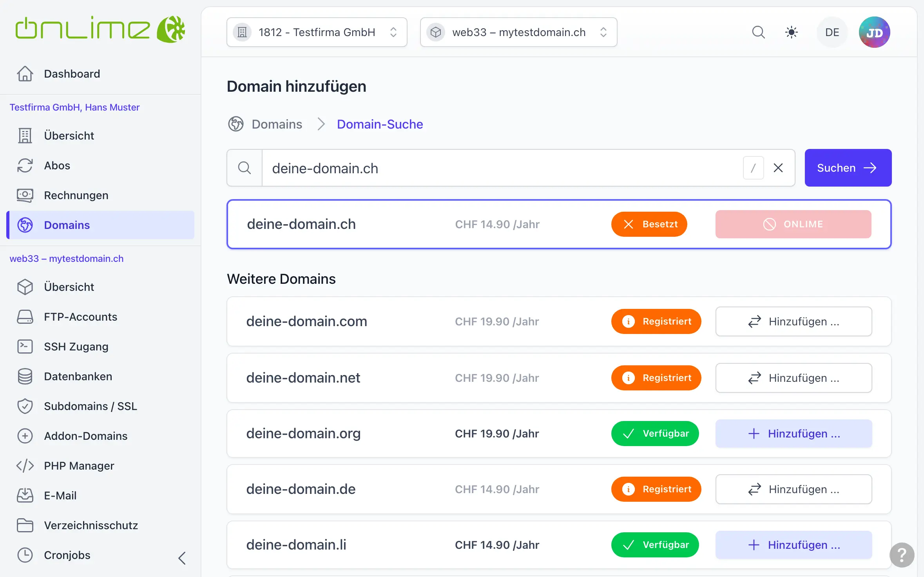Open the DE language selector
The height and width of the screenshot is (577, 924).
(832, 32)
